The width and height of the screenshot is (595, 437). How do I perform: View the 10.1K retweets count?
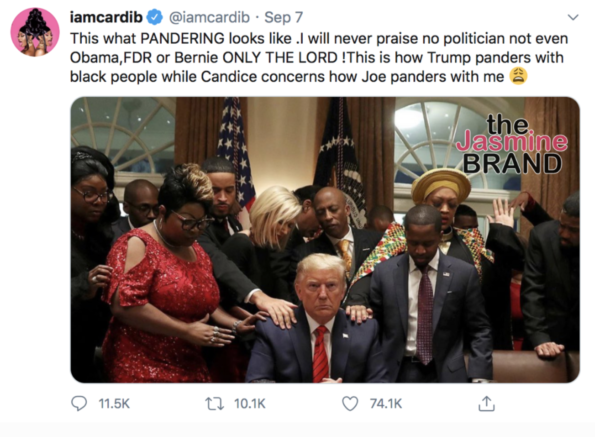pos(250,404)
